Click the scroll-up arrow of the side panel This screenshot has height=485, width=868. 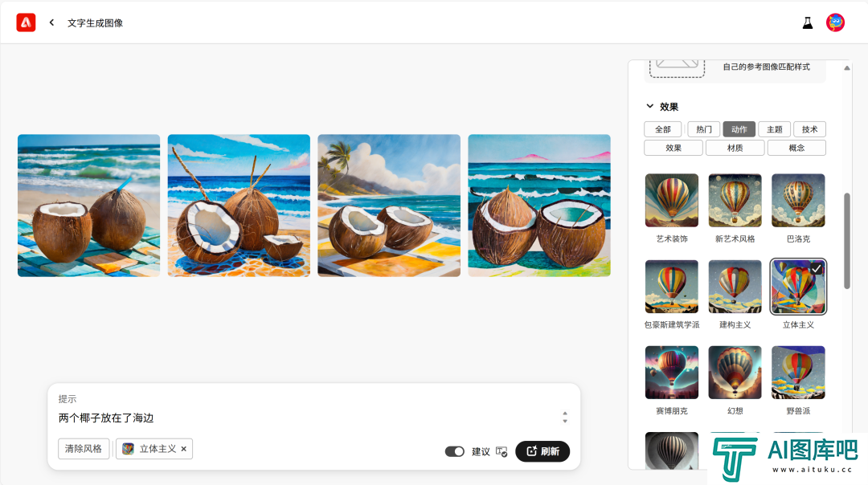(x=847, y=68)
